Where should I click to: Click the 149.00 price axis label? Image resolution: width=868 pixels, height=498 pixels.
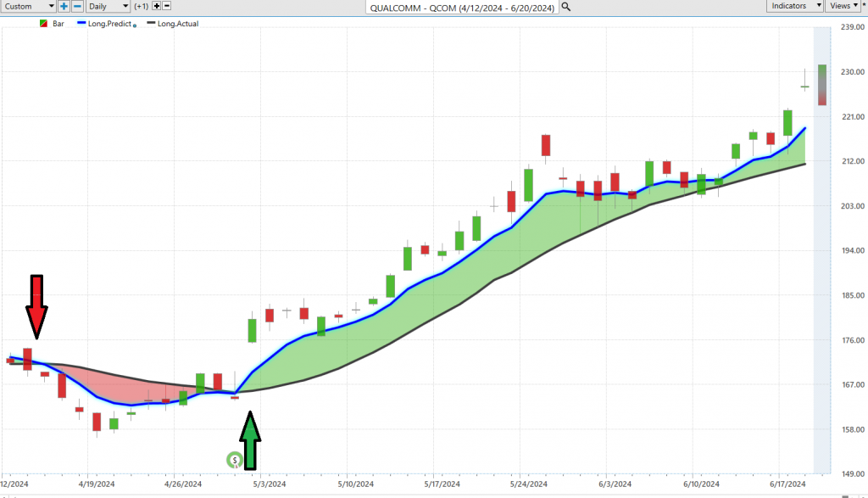pyautogui.click(x=852, y=474)
